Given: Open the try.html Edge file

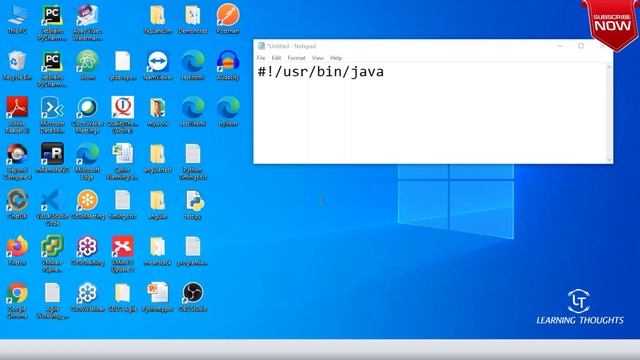Looking at the screenshot, I should pos(228,112).
